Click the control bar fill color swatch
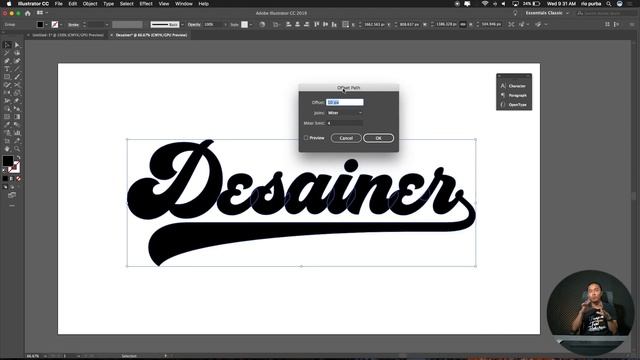 tap(40, 24)
